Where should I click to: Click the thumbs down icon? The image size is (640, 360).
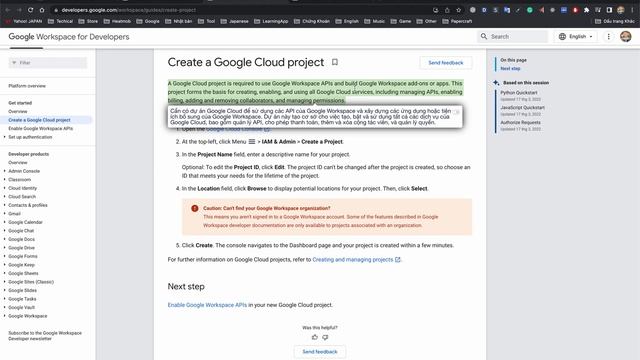(325, 337)
